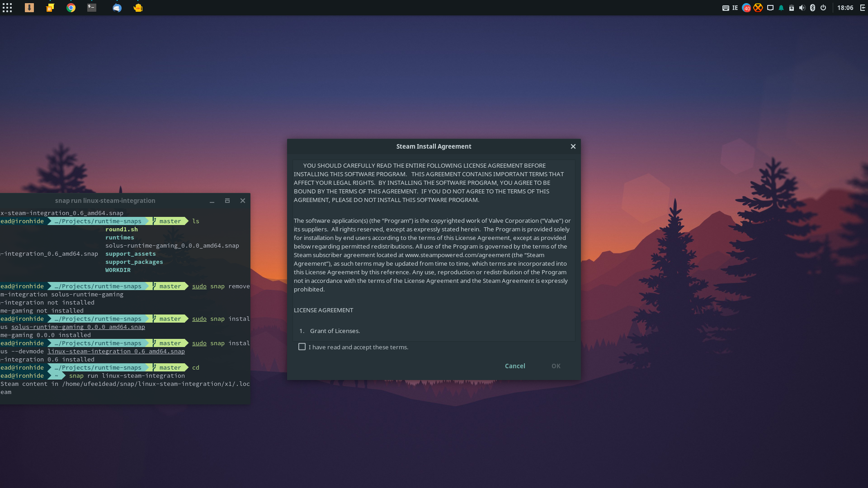This screenshot has height=488, width=868.
Task: Open the HexChat launcher in panel
Action: 50,8
